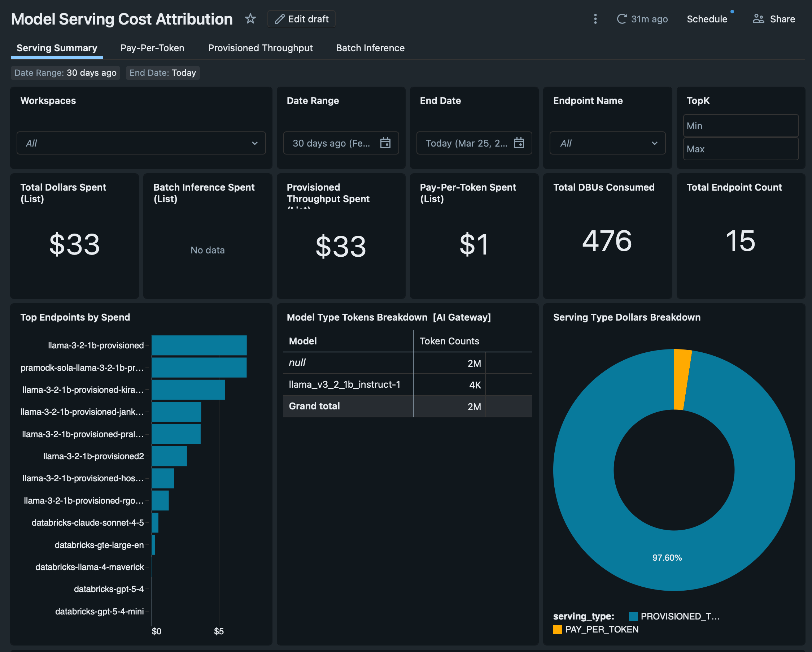
Task: Click the Schedule button
Action: [x=707, y=19]
